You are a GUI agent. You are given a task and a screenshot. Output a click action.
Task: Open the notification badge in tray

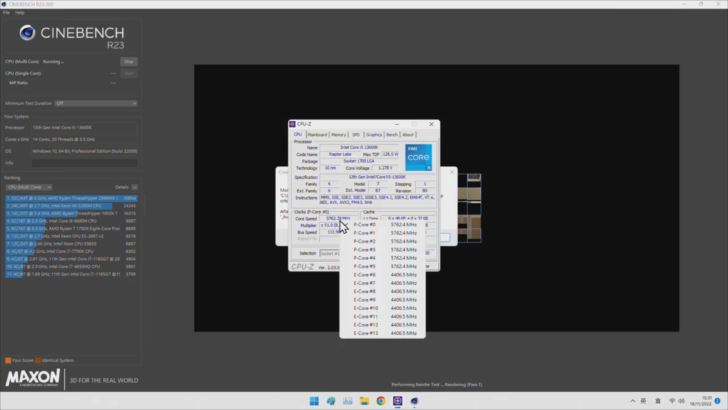(x=717, y=401)
